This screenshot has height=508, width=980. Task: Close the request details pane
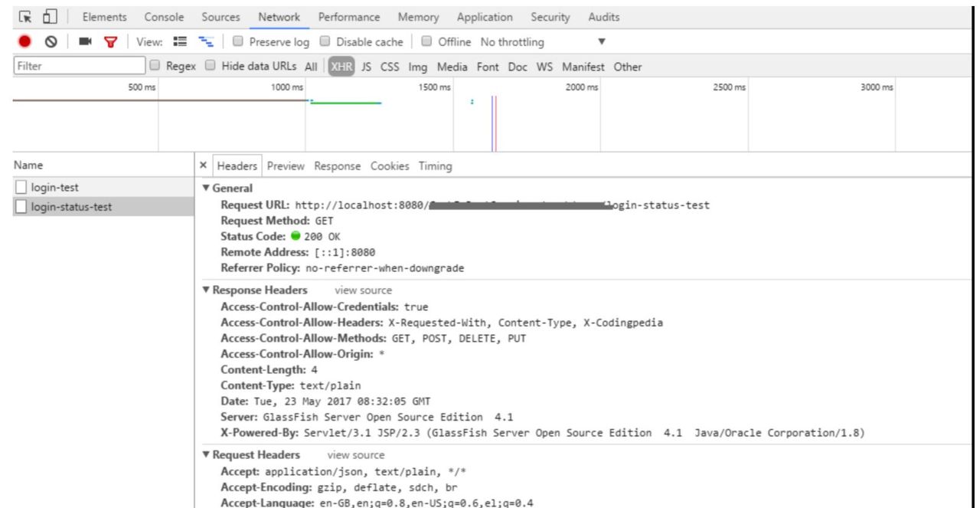tap(203, 166)
